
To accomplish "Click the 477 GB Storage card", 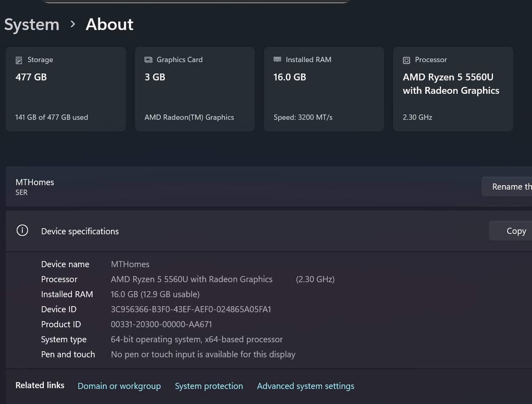I will 66,89.
